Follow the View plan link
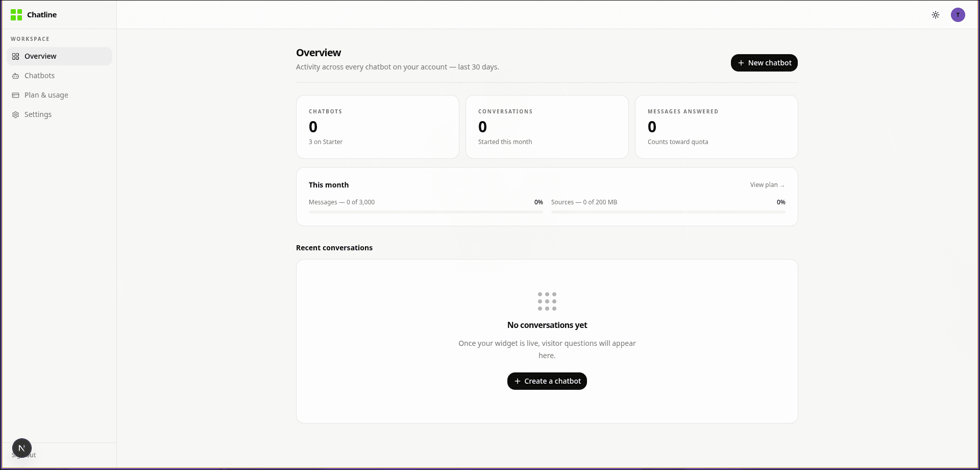This screenshot has width=980, height=470. (767, 185)
